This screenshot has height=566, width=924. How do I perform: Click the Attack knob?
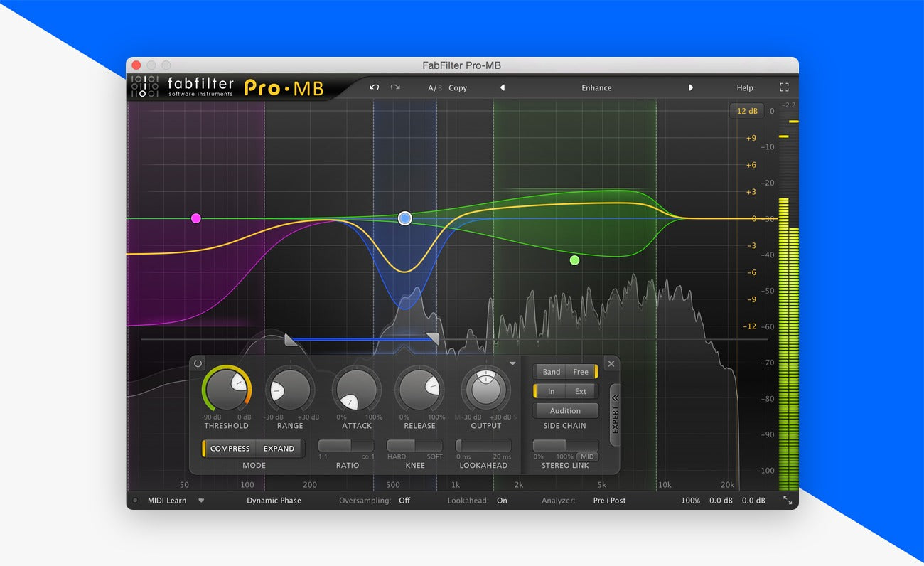[357, 390]
